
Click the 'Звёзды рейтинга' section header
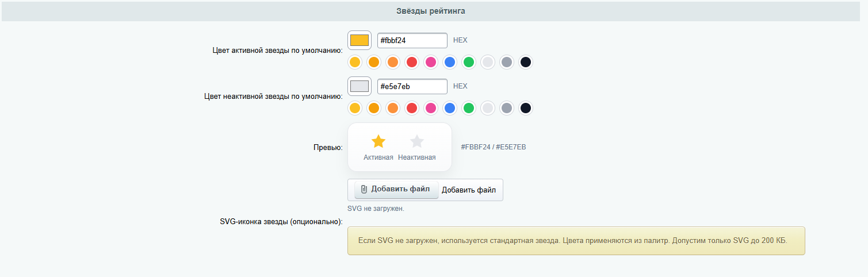pyautogui.click(x=431, y=11)
